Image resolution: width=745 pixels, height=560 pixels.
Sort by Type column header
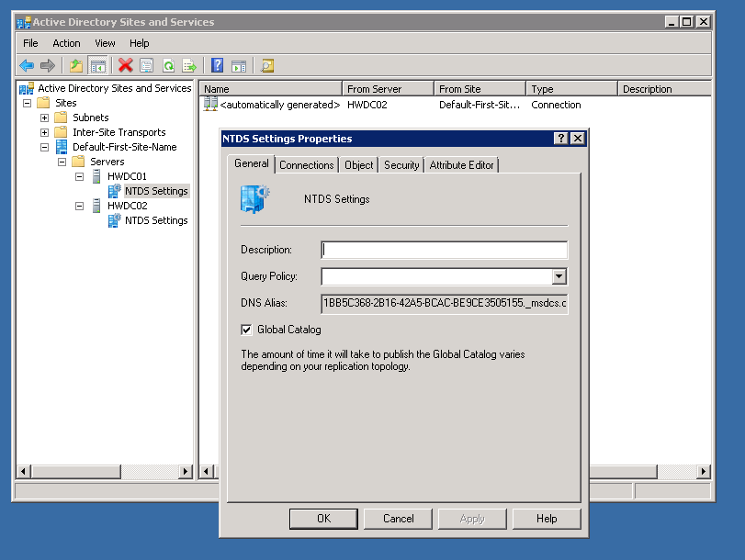tap(572, 89)
